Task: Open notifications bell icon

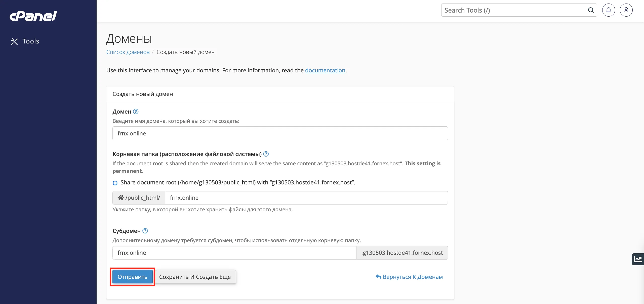Action: click(608, 10)
